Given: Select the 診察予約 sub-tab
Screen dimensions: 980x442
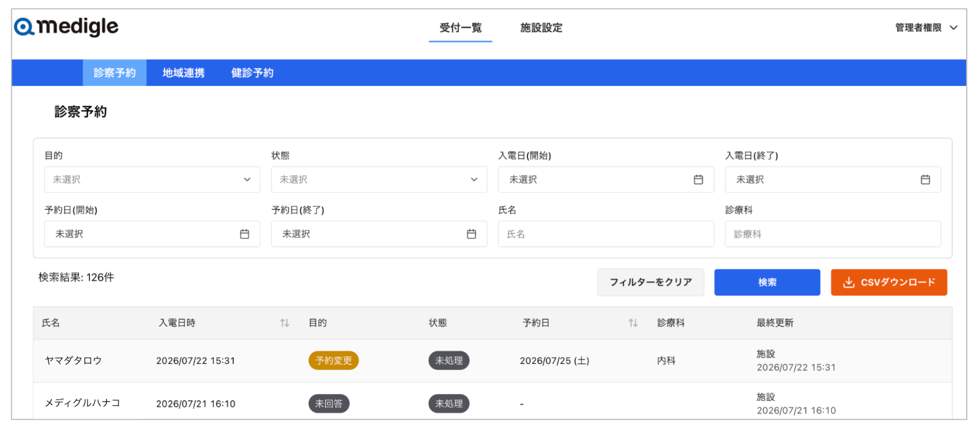Looking at the screenshot, I should click(115, 73).
